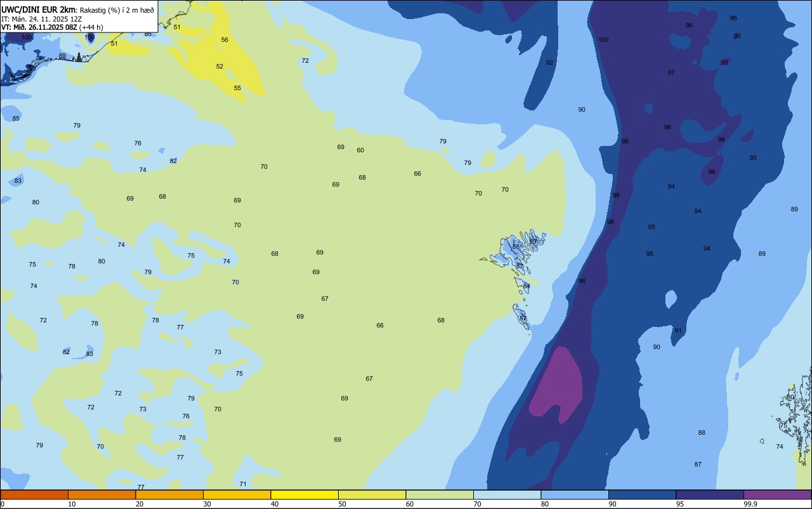Select the 40–50 bright yellow legend swatch
Image resolution: width=812 pixels, height=509 pixels.
304,494
